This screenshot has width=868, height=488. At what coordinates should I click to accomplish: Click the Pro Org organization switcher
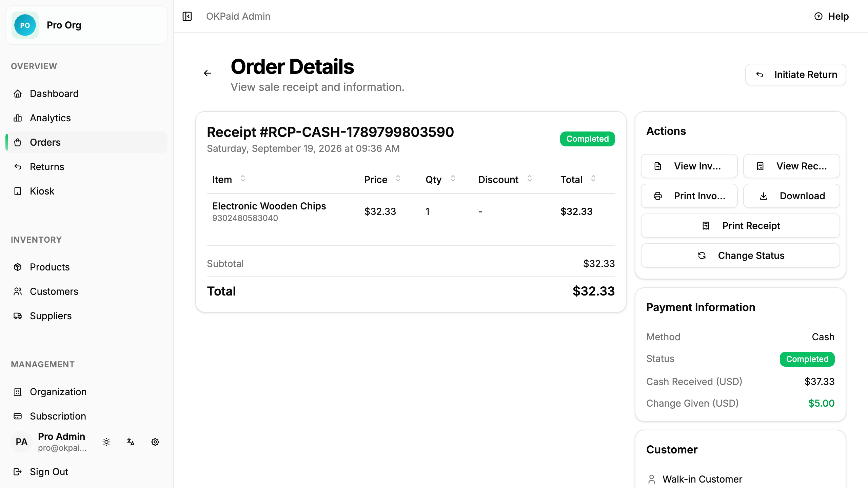[x=86, y=25]
